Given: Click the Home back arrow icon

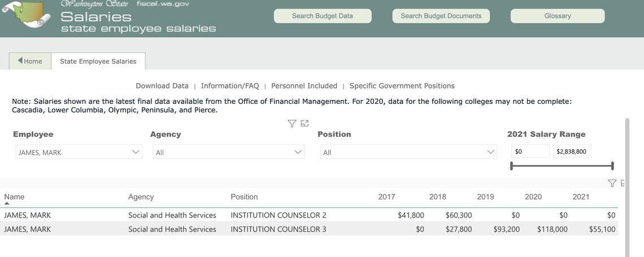Looking at the screenshot, I should 20,61.
